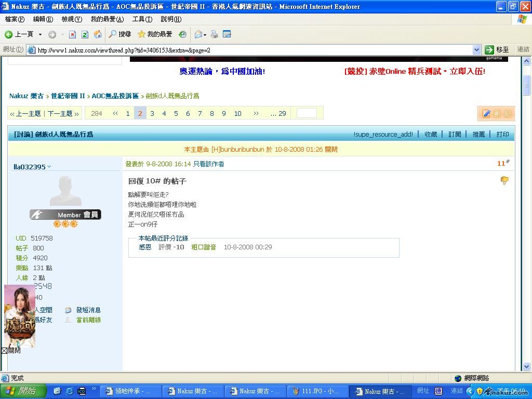Click the 開始 Start button
This screenshot has height=399, width=532.
pyautogui.click(x=23, y=391)
